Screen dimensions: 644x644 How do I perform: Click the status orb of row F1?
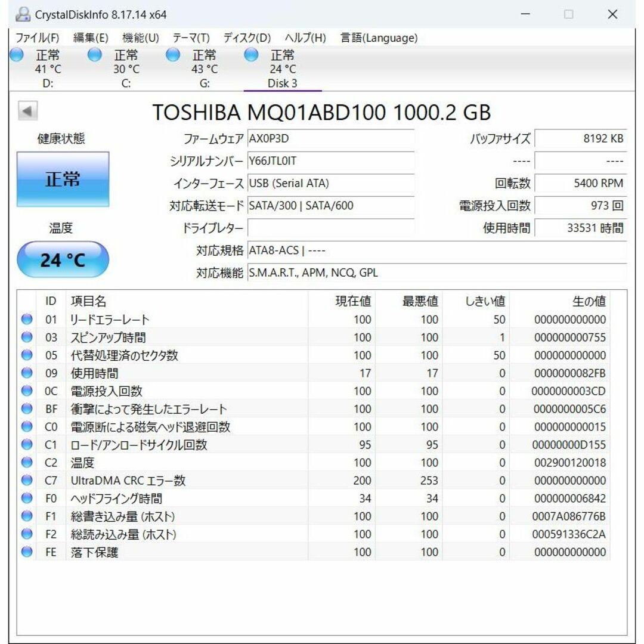point(27,516)
